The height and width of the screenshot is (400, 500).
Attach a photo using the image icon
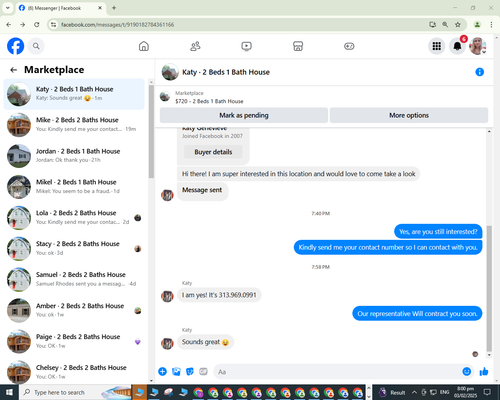[176, 371]
